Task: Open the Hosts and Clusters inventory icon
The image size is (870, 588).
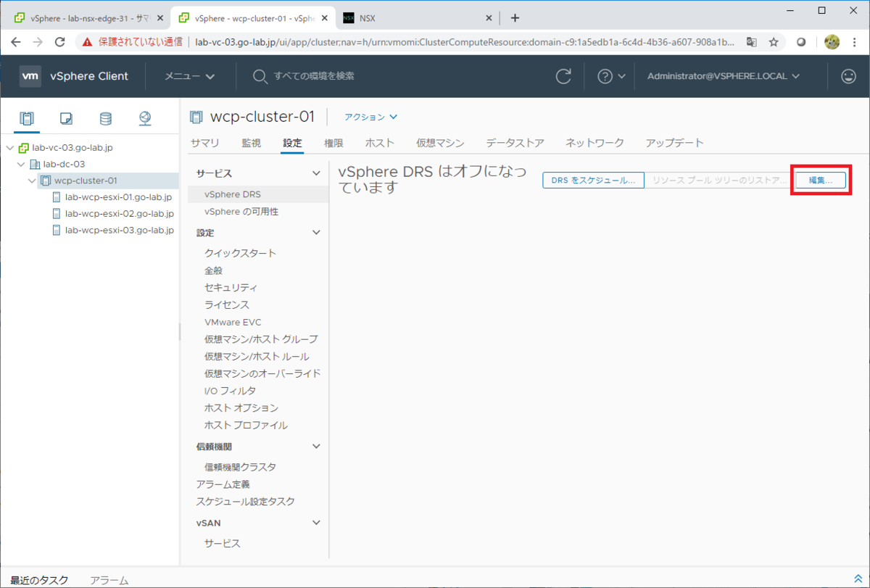Action: pyautogui.click(x=27, y=118)
